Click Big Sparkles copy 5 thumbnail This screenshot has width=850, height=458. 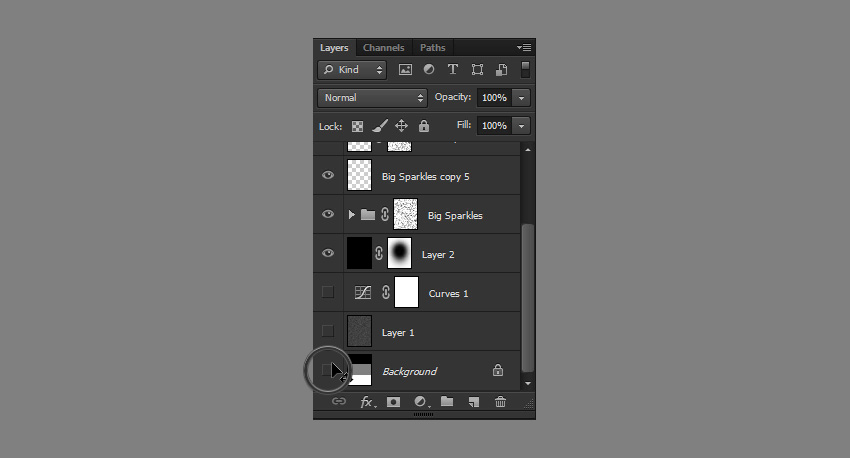tap(359, 175)
